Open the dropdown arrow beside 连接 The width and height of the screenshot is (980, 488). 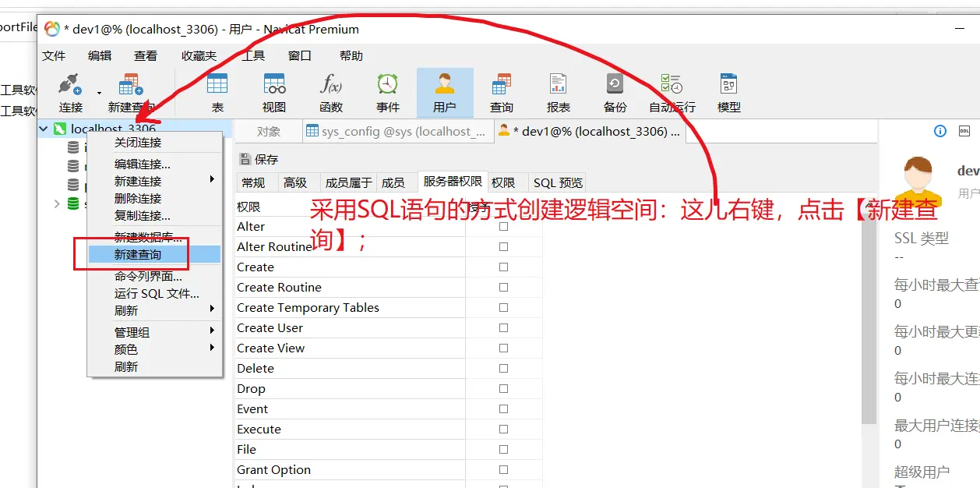[x=99, y=94]
